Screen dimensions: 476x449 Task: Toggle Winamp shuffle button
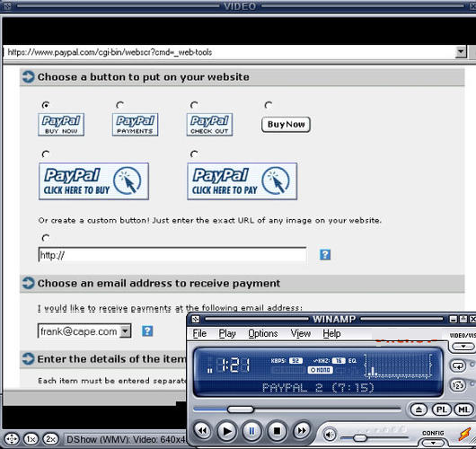tap(458, 385)
